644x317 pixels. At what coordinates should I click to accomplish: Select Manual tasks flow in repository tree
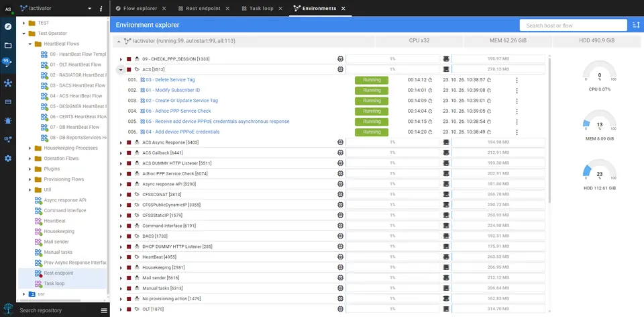tap(58, 252)
